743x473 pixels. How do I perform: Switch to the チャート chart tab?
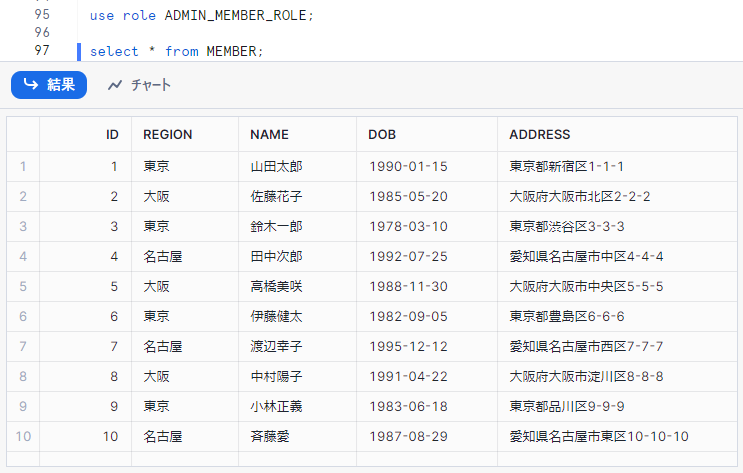click(x=139, y=85)
